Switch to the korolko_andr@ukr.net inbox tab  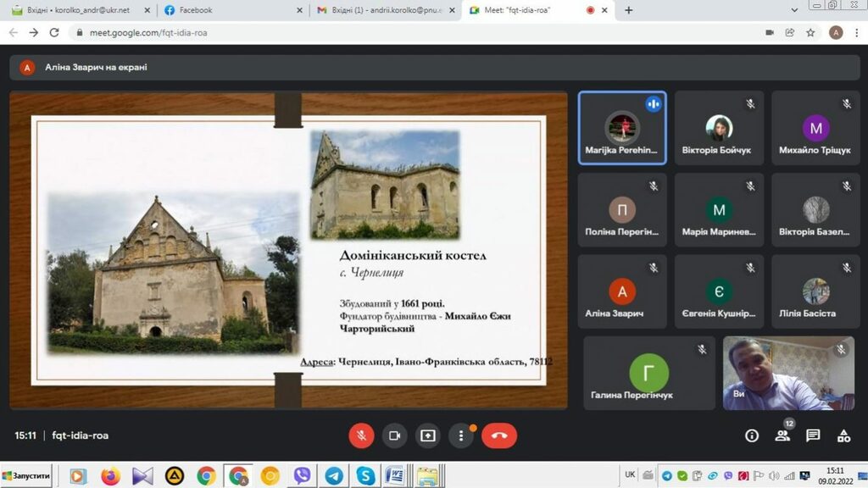(76, 10)
